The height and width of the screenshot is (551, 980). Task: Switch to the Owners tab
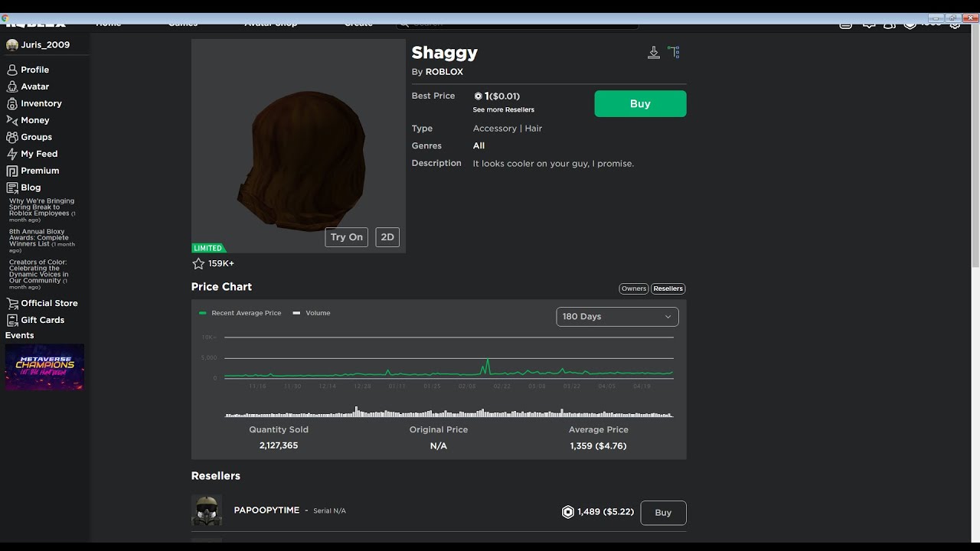tap(634, 289)
